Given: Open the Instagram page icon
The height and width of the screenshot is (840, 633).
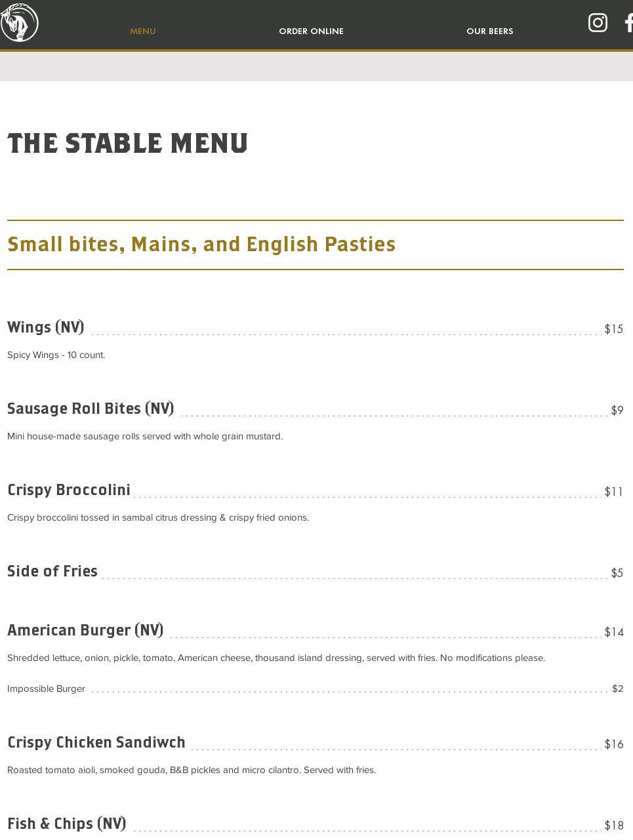Looking at the screenshot, I should 598,23.
